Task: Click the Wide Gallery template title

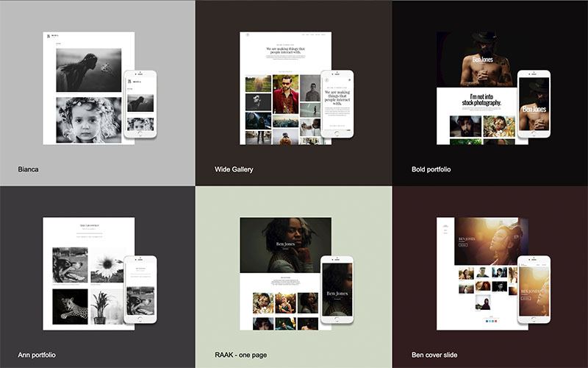Action: (234, 169)
